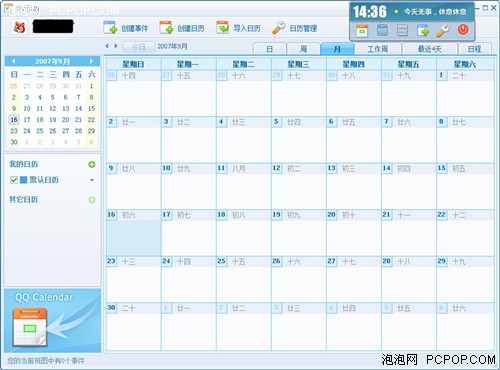Screen dimensions: 500x370
Task: Click the date number 13 (初三) in month grid
Action: point(331,168)
